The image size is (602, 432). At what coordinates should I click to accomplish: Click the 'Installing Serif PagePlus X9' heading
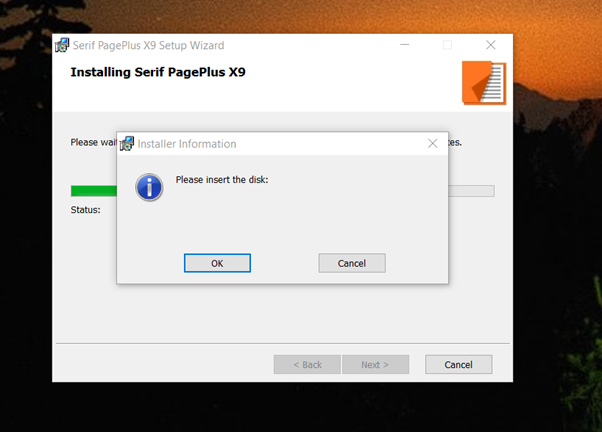(x=158, y=72)
